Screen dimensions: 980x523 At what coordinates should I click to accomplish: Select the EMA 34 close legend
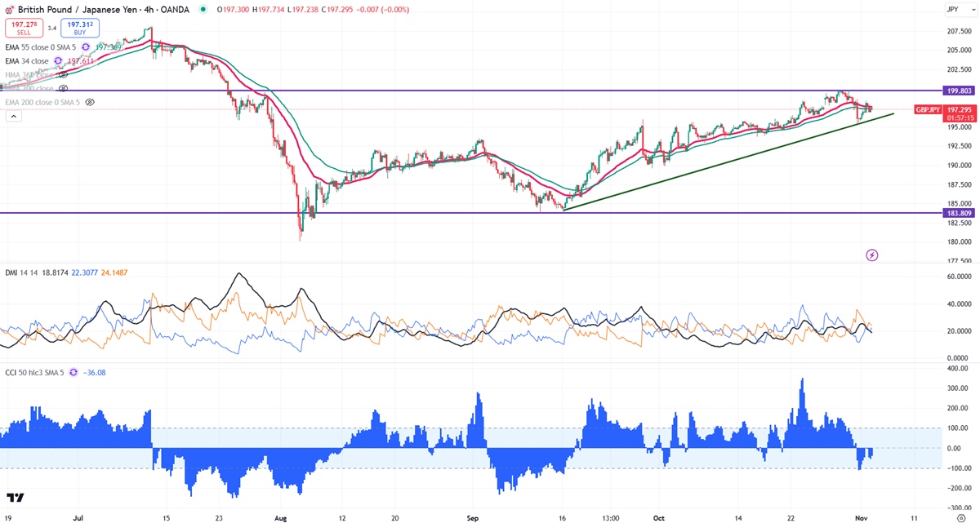pos(26,61)
